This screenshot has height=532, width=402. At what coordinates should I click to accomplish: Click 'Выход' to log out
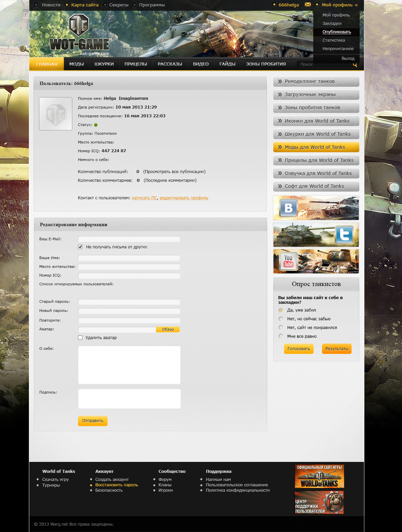(348, 58)
